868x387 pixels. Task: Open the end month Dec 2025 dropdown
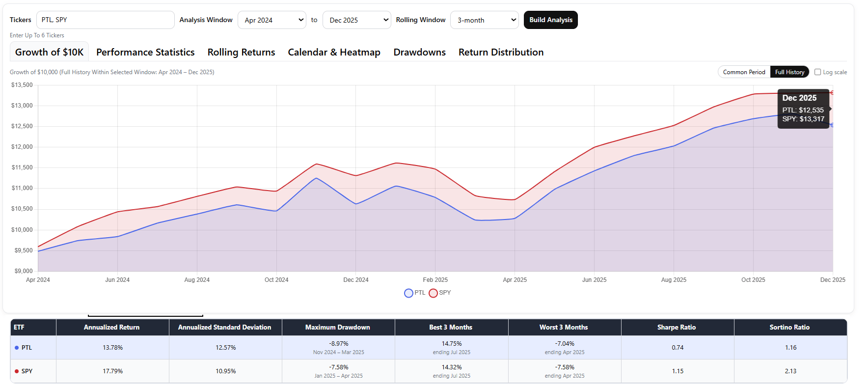coord(356,20)
